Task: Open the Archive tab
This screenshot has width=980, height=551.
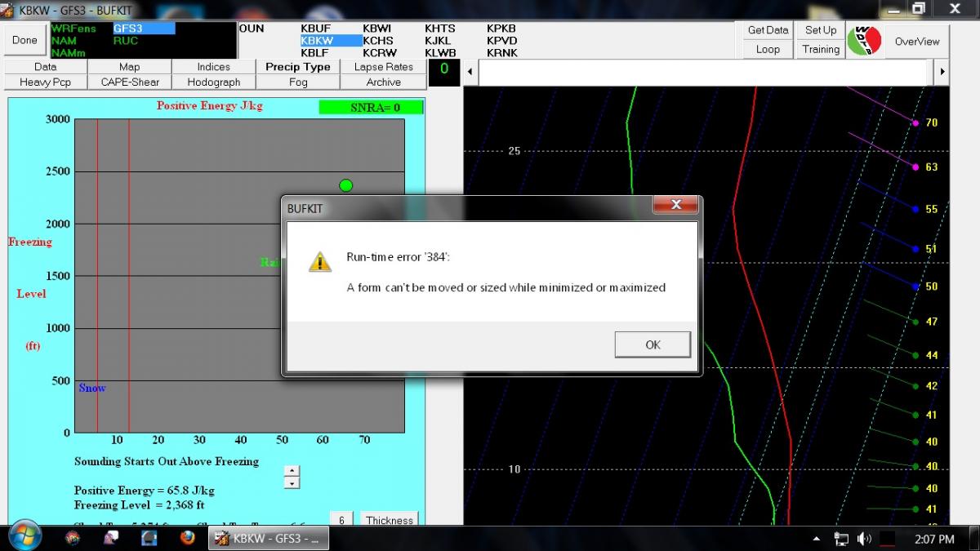Action: pos(383,82)
